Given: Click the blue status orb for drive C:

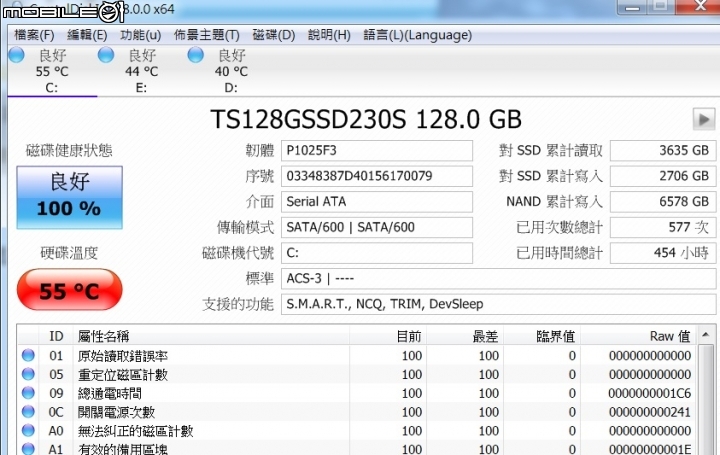Looking at the screenshot, I should (x=17, y=55).
